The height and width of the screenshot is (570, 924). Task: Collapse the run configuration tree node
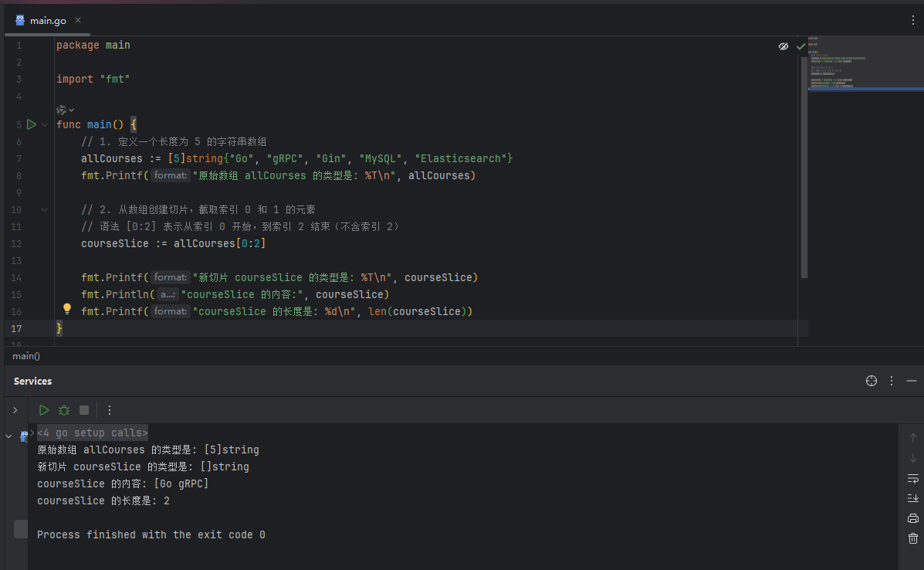(x=8, y=436)
